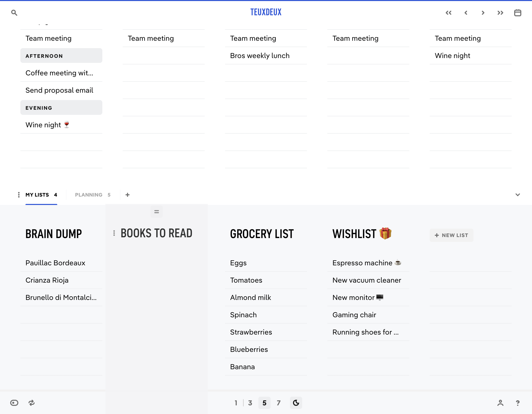Collapse the lists section chevron
This screenshot has width=532, height=414.
click(518, 195)
